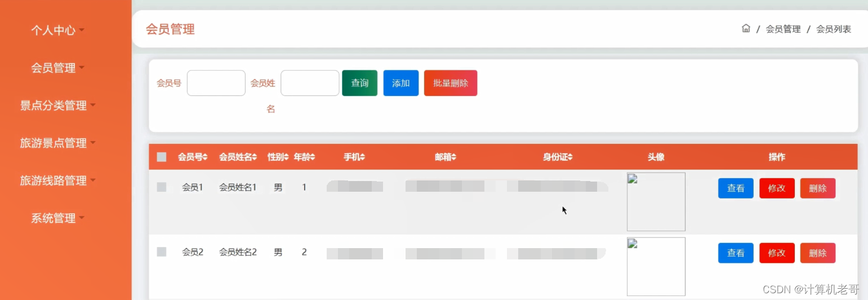Image resolution: width=868 pixels, height=300 pixels.
Task: Expand the 旅游景点管理 sidebar menu
Action: click(x=57, y=143)
